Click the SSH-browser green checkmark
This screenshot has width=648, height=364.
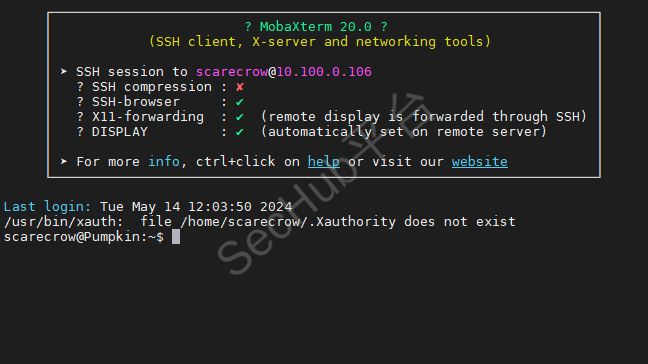coord(240,102)
